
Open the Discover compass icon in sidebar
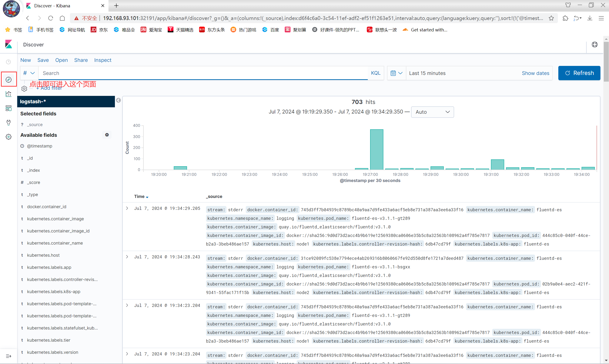click(x=9, y=79)
